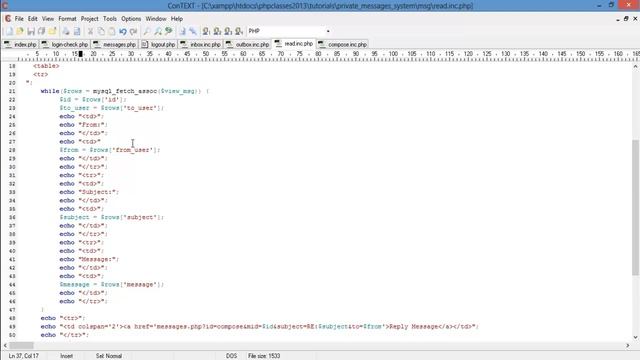Open the File menu
Image resolution: width=640 pixels, height=360 pixels.
click(19, 19)
